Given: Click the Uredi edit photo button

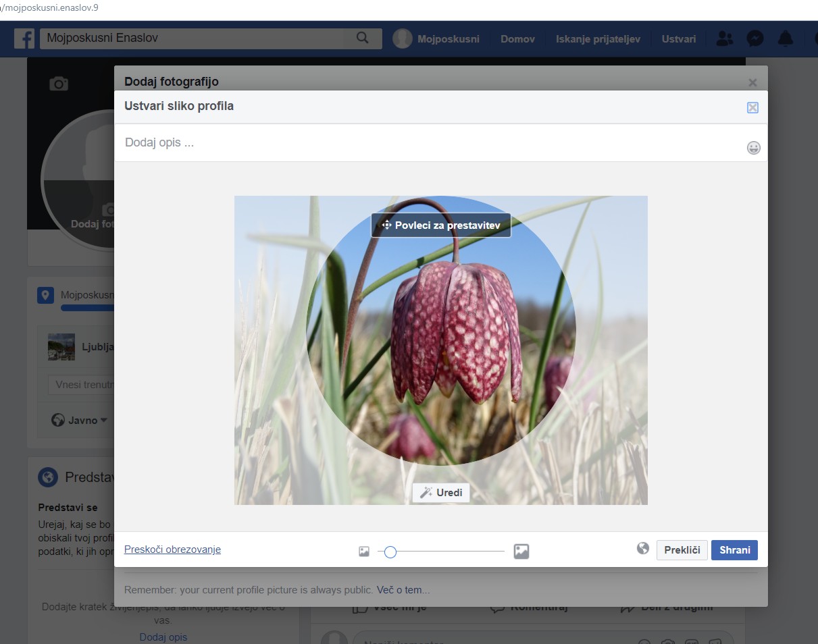Looking at the screenshot, I should click(441, 493).
